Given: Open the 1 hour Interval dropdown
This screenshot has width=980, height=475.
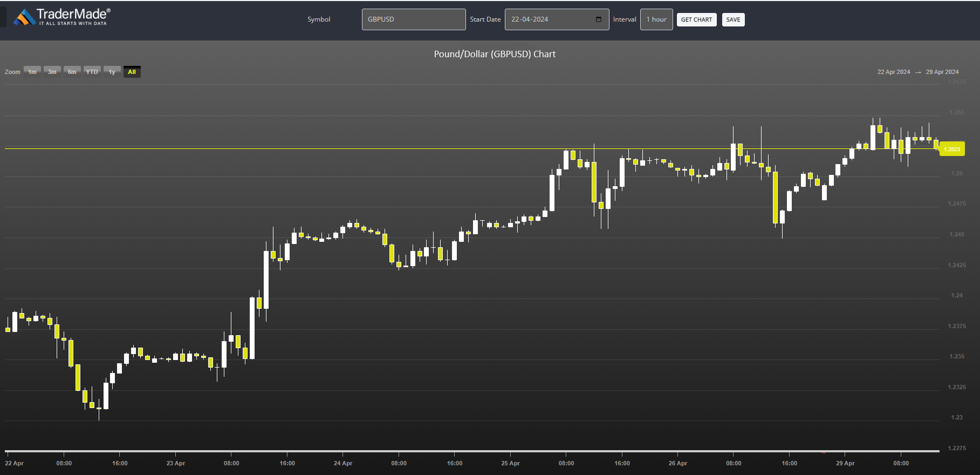Looking at the screenshot, I should point(656,19).
